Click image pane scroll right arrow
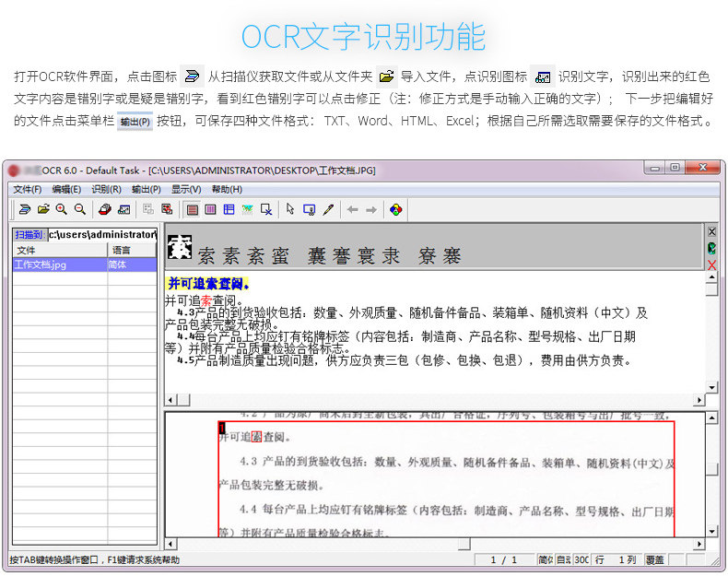The height and width of the screenshot is (588, 728). click(x=699, y=544)
